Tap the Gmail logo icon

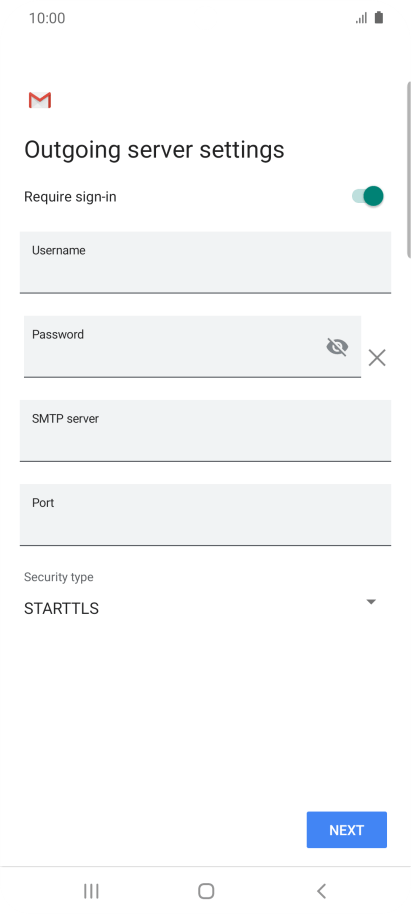tap(40, 100)
